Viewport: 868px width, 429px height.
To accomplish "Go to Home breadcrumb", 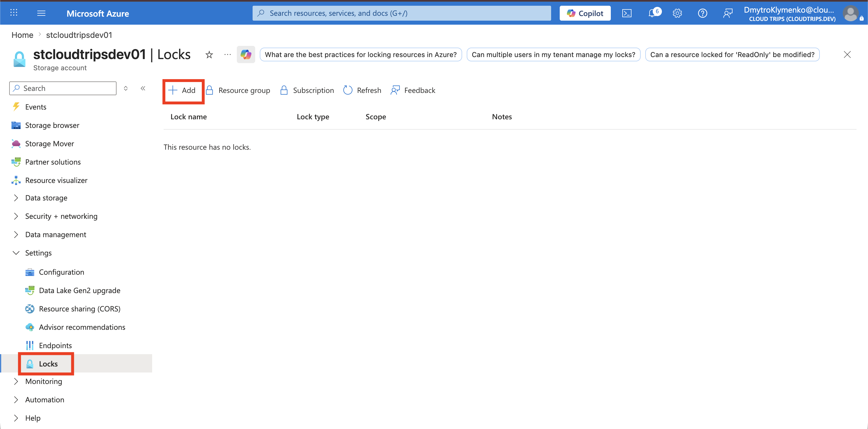I will 22,35.
